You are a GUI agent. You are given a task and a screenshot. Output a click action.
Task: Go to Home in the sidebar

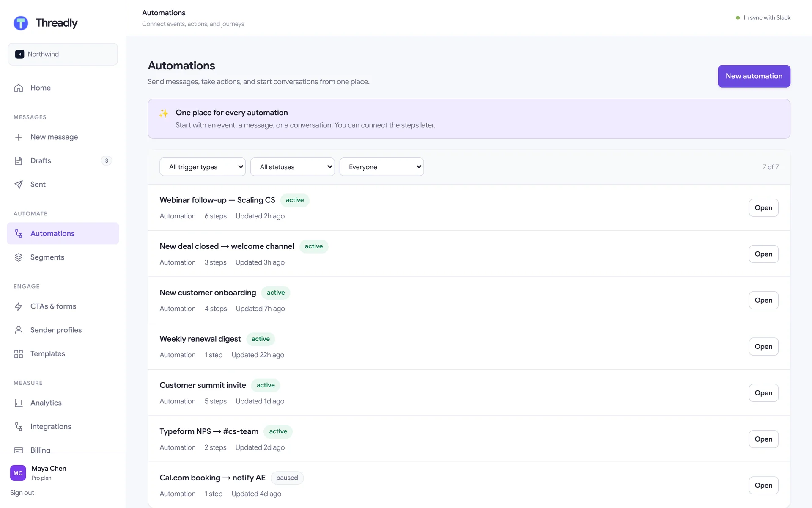tap(63, 88)
